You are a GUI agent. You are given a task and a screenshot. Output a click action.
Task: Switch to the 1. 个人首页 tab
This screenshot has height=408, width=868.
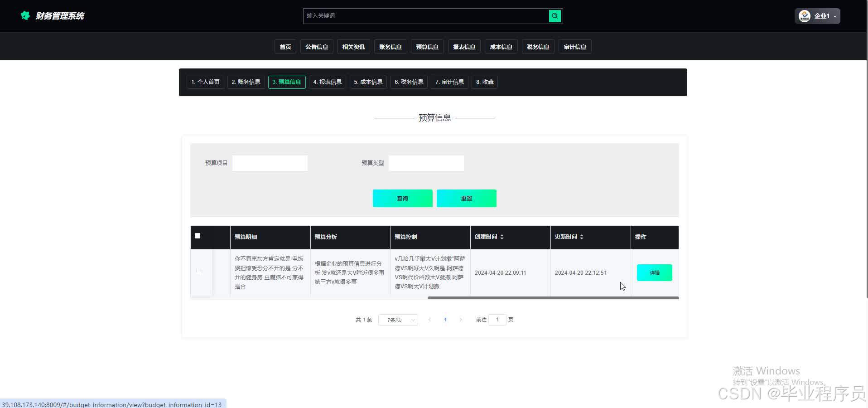(x=205, y=82)
